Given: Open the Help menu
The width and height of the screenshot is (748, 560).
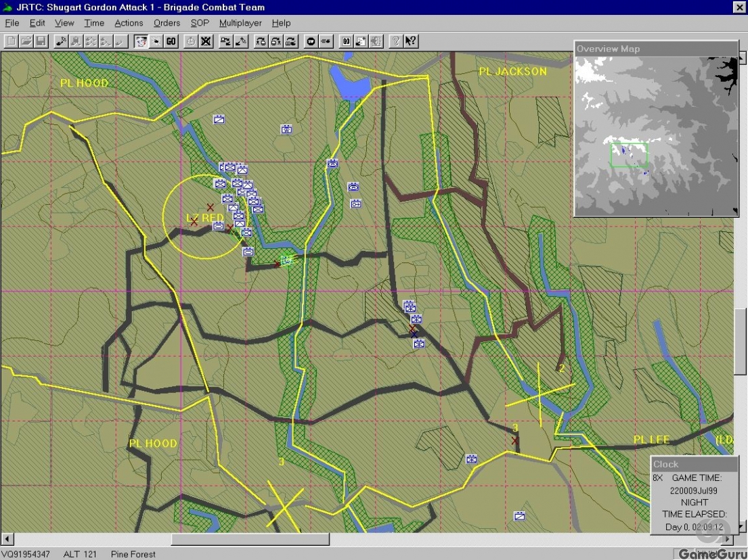Looking at the screenshot, I should tap(281, 23).
